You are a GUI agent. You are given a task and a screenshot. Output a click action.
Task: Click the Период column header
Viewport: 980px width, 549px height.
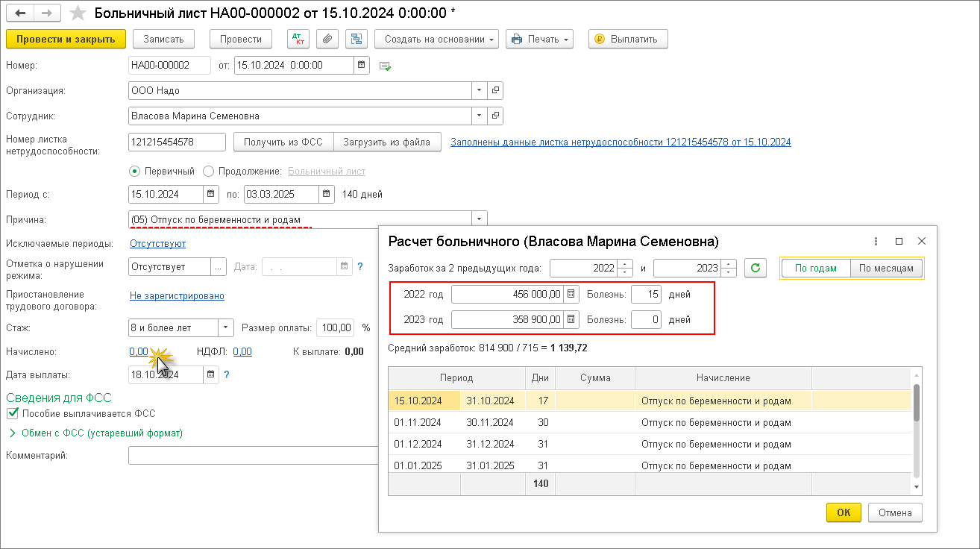tap(456, 378)
